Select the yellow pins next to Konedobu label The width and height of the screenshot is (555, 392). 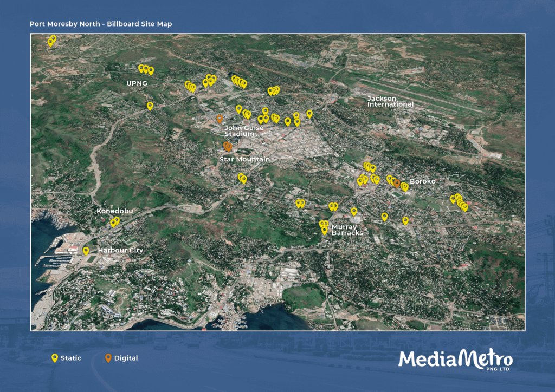[115, 221]
